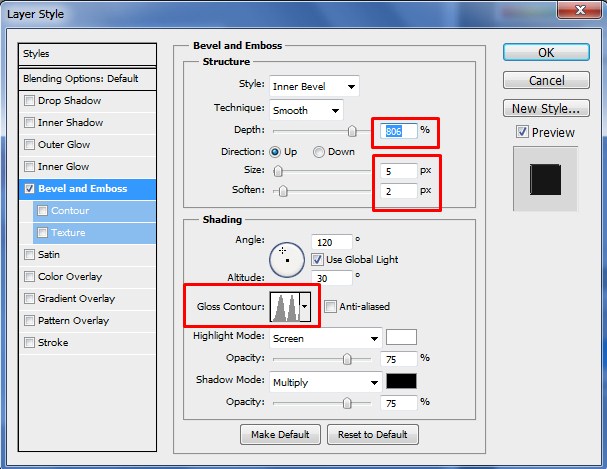Click the OK button
Image resolution: width=607 pixels, height=469 pixels.
546,52
